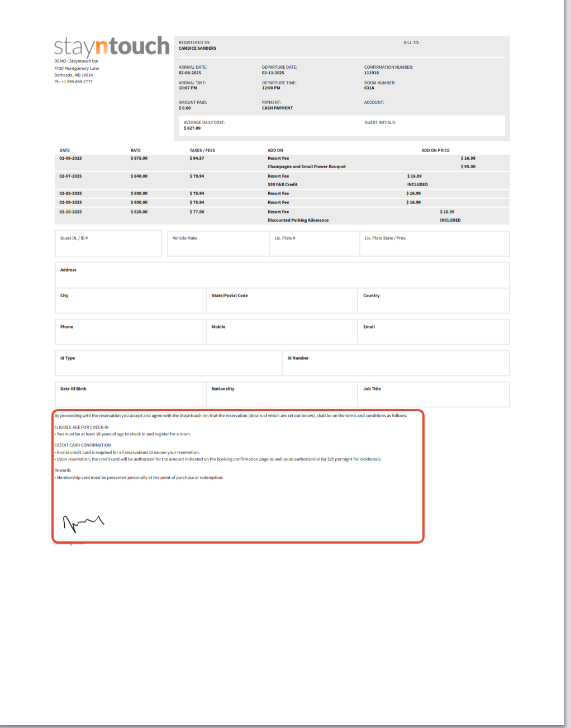Click the departure date 02-11-2025
571x728 pixels.
coord(273,73)
